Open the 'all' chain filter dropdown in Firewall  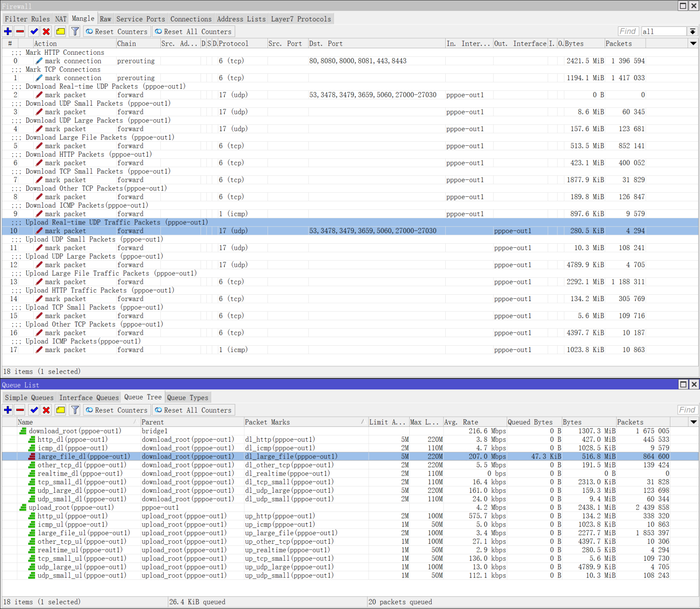[x=692, y=31]
